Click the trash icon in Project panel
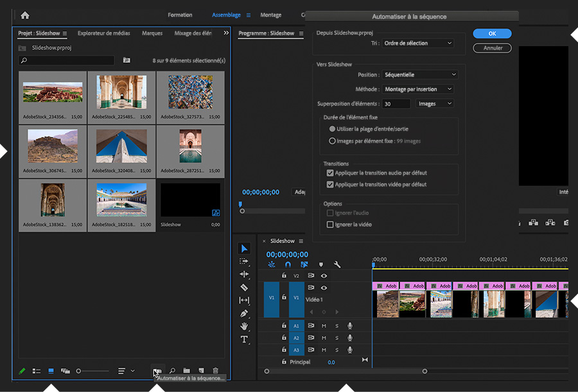 [215, 371]
